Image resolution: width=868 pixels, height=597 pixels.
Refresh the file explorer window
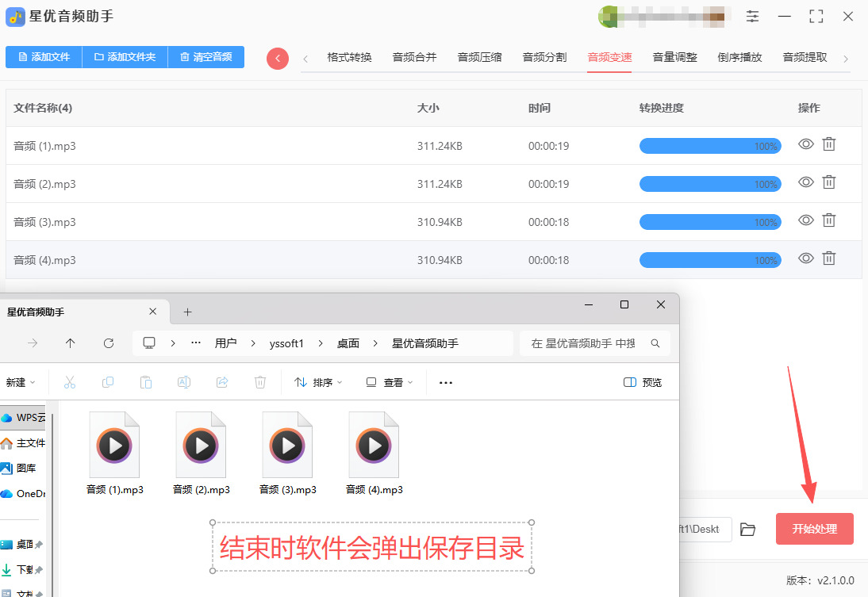109,343
